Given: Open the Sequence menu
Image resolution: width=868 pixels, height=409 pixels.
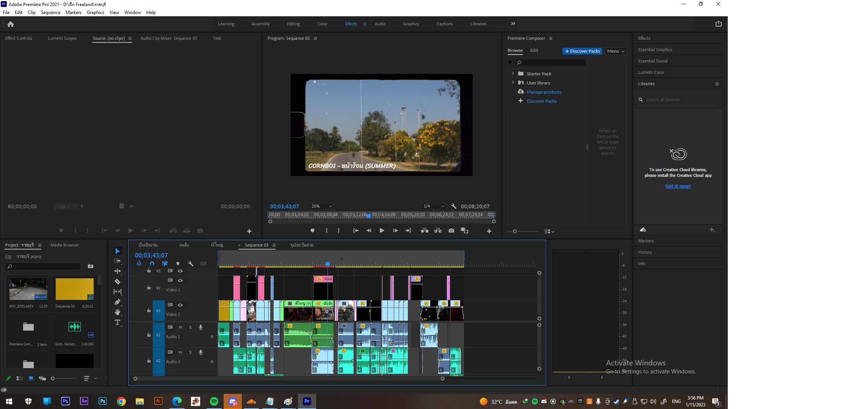Looking at the screenshot, I should 50,12.
